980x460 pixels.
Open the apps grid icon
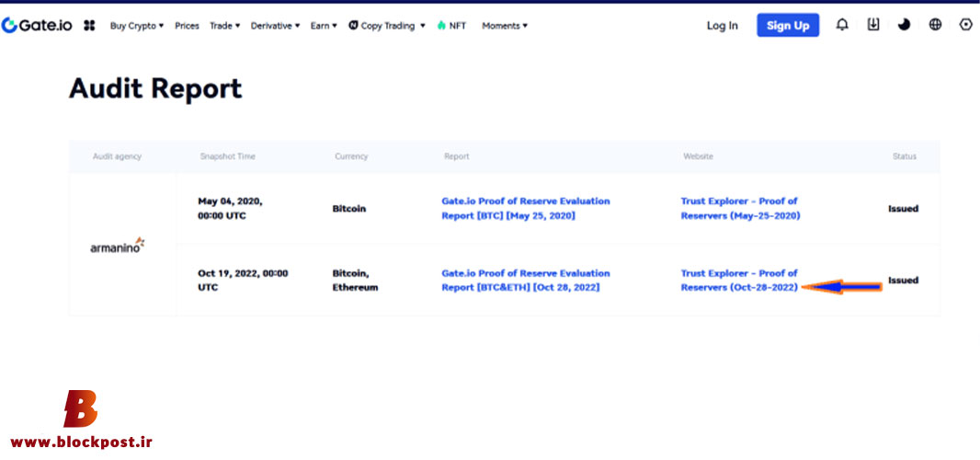(89, 26)
